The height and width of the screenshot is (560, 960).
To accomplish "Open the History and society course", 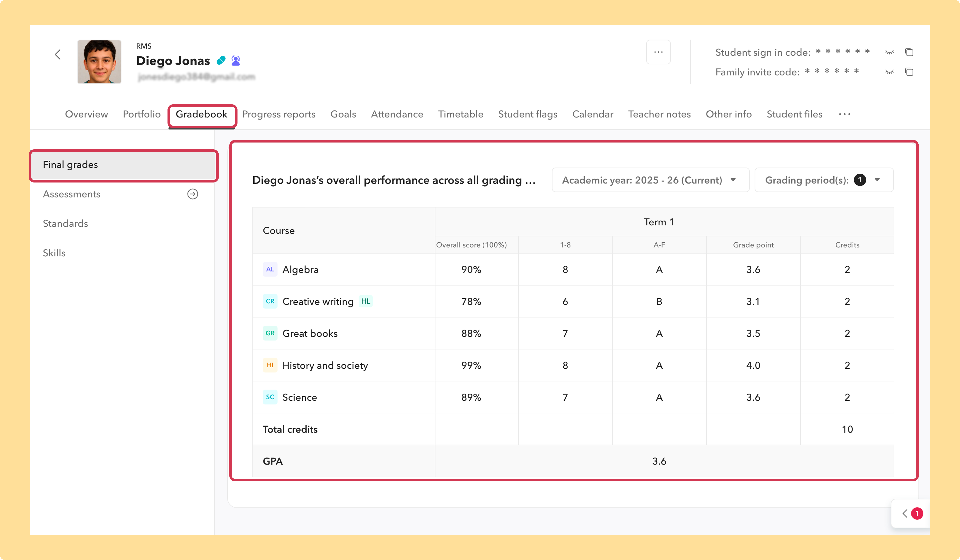I will (325, 366).
